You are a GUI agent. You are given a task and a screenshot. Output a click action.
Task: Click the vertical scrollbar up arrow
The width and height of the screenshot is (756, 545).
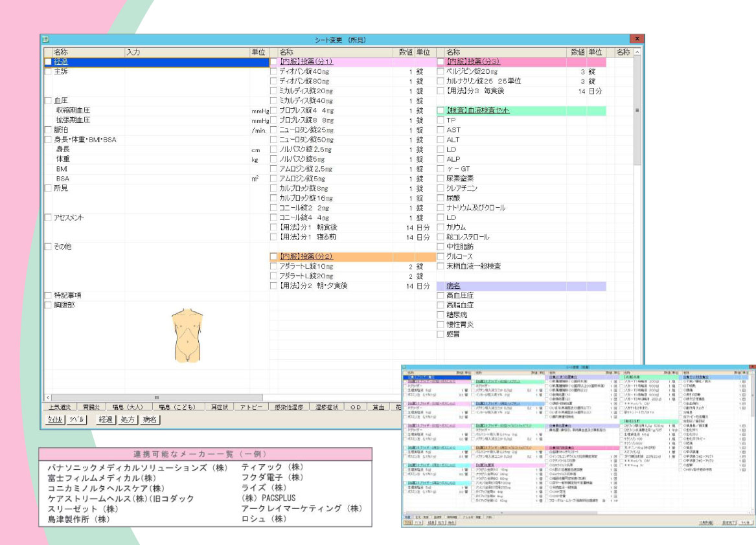[637, 52]
